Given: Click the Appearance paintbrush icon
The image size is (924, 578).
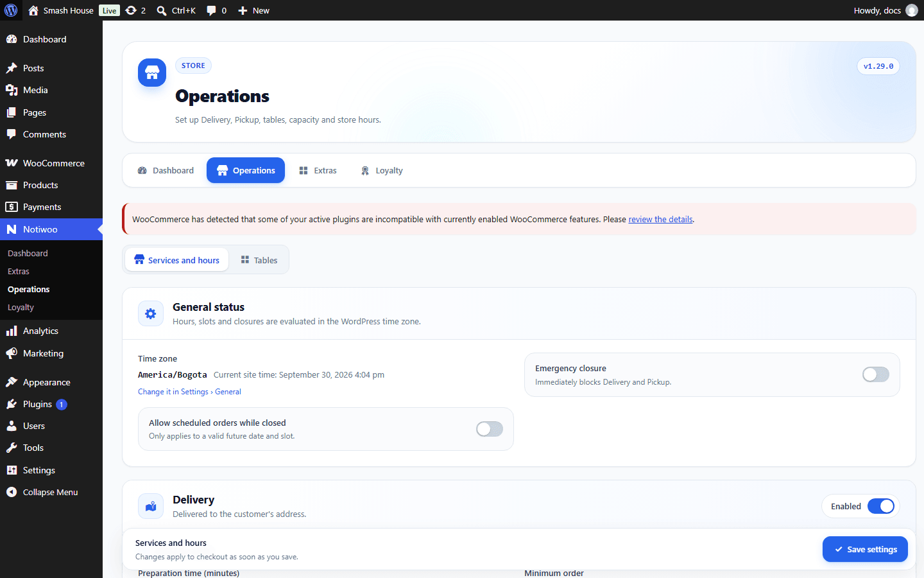Looking at the screenshot, I should pos(12,382).
